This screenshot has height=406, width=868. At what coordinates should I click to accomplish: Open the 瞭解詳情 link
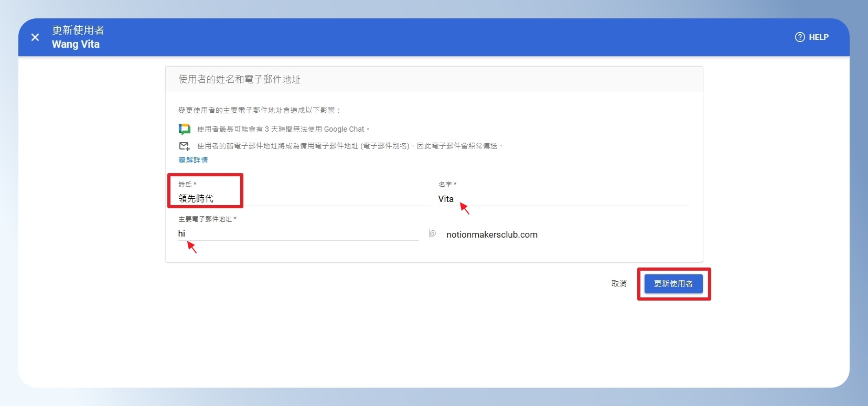click(193, 160)
